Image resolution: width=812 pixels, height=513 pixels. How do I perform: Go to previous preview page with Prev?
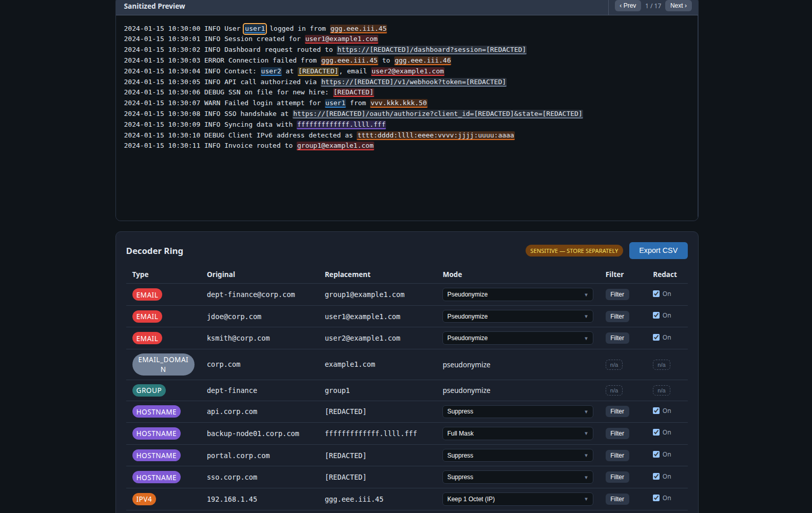[x=628, y=6]
